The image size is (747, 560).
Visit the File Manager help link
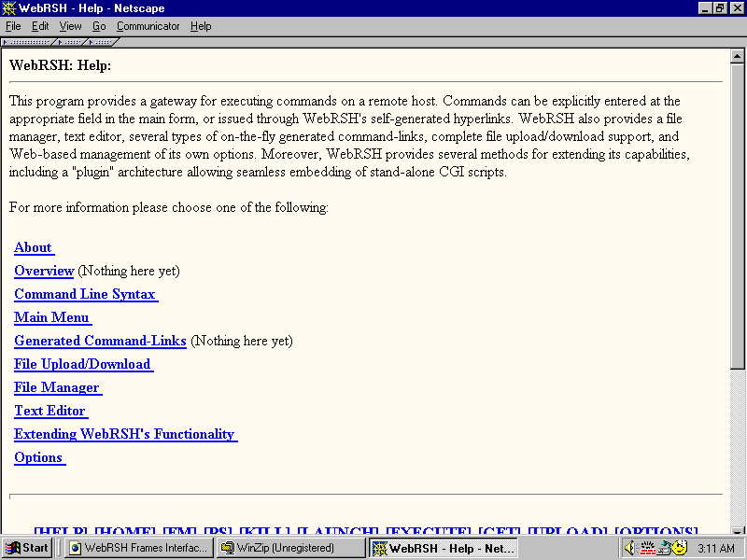click(x=58, y=387)
